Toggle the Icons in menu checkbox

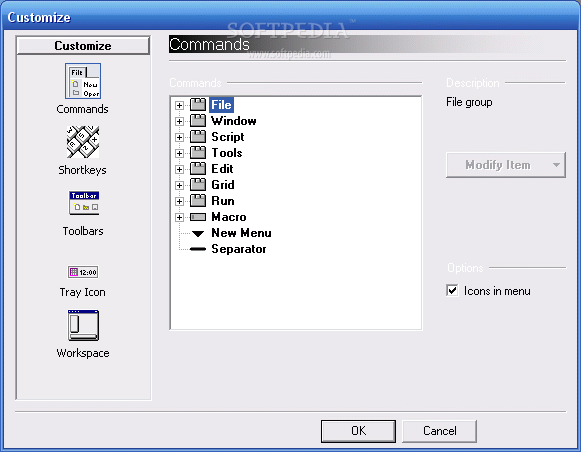[452, 290]
